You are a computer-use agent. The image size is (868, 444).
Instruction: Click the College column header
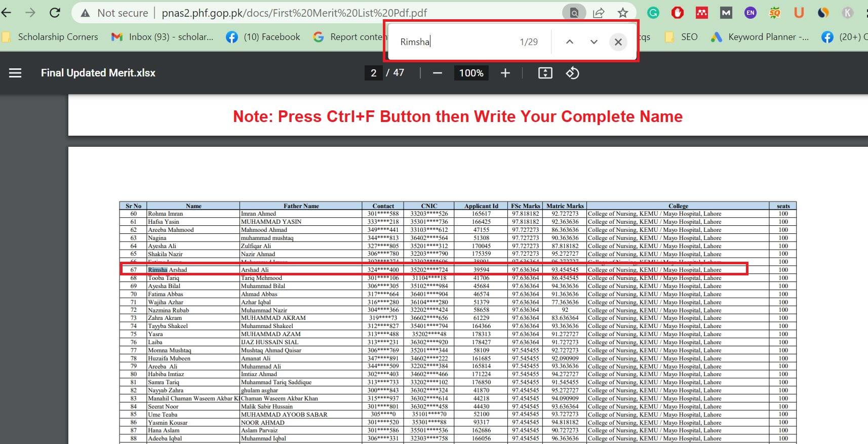pyautogui.click(x=678, y=206)
